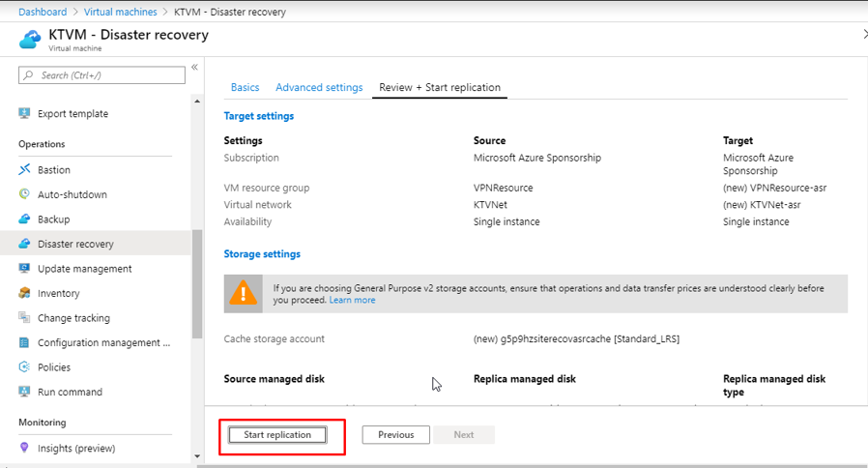Click the Storage settings heading
868x468 pixels.
click(262, 253)
